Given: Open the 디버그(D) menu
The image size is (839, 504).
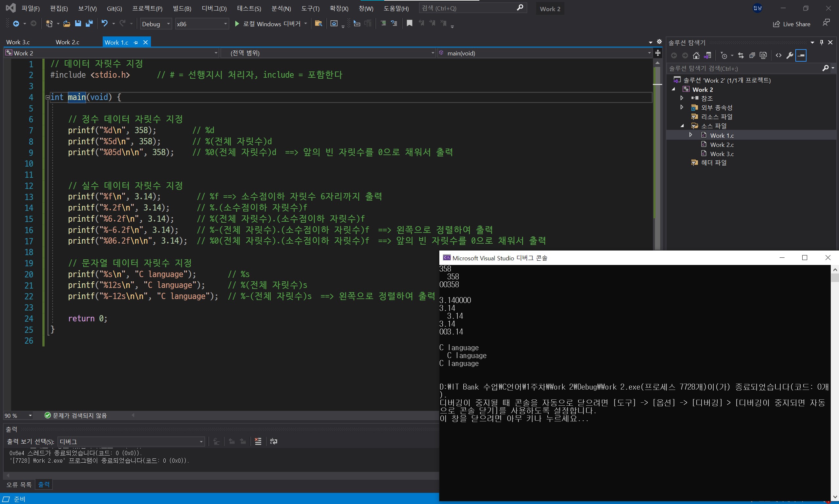Looking at the screenshot, I should [x=214, y=9].
